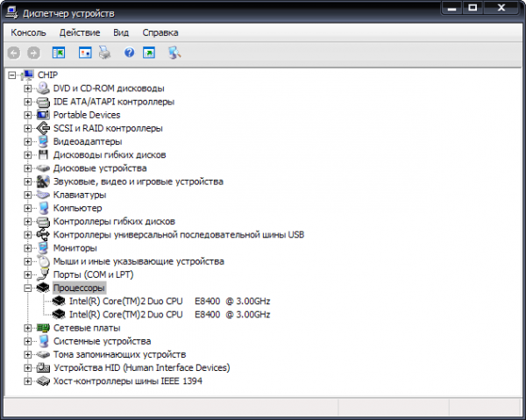Click the Portable Devices icon
Image resolution: width=526 pixels, height=420 pixels.
point(43,115)
